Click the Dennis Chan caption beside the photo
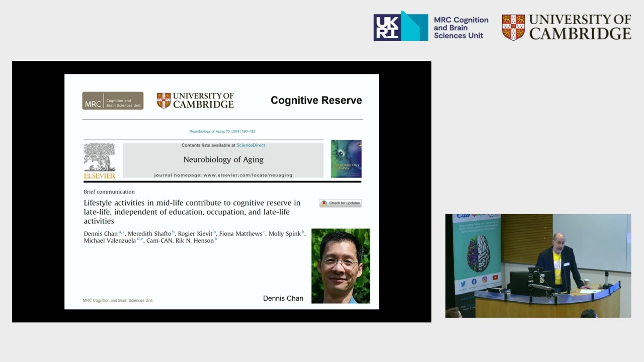This screenshot has width=644, height=362. 283,298
